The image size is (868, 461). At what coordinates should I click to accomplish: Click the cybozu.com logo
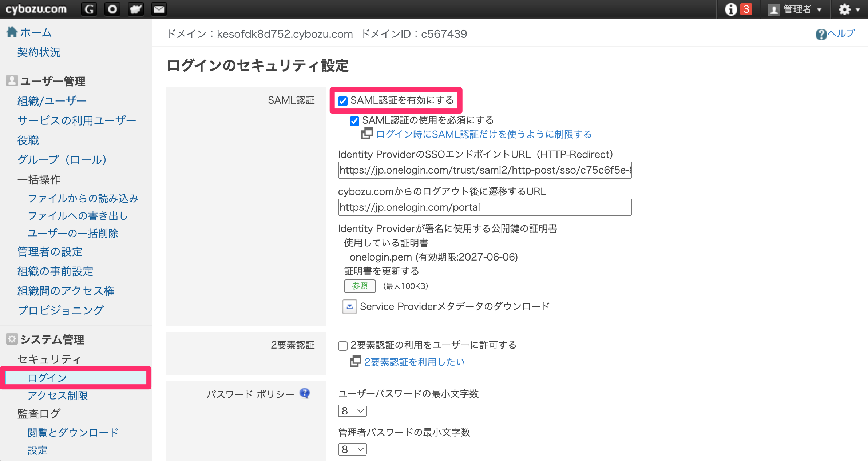(36, 9)
